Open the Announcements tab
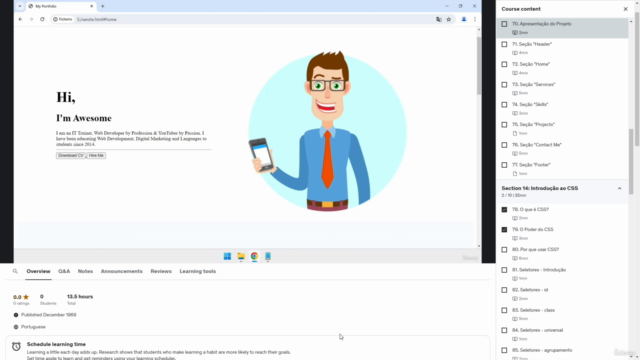 pyautogui.click(x=122, y=271)
